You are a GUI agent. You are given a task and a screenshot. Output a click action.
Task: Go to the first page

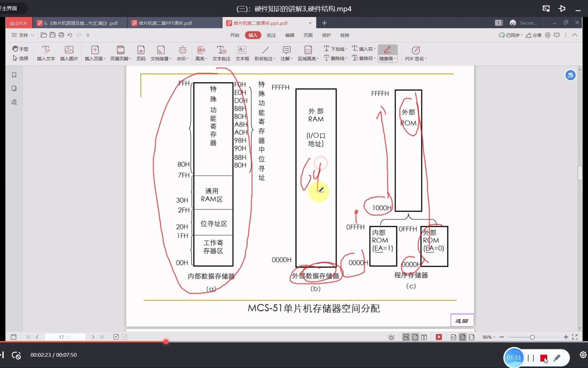click(x=29, y=337)
